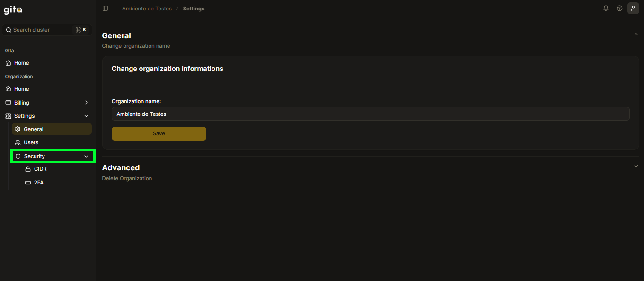The image size is (644, 281).
Task: Select General in Settings menu
Action: [33, 129]
